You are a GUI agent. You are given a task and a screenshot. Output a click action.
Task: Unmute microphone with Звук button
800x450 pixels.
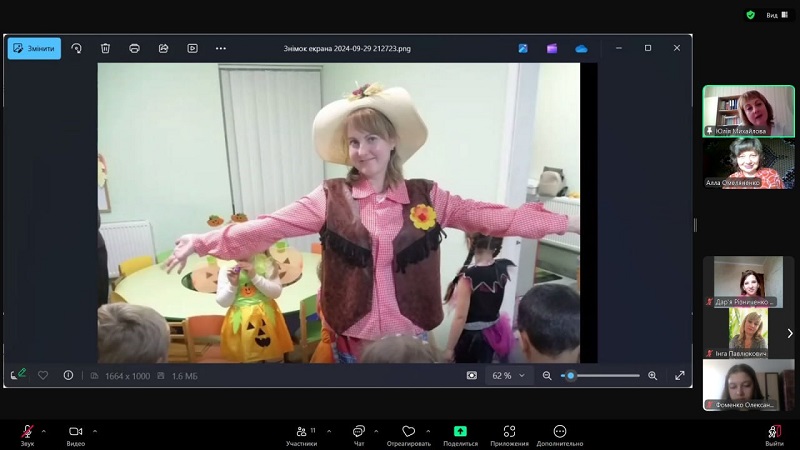click(x=27, y=435)
